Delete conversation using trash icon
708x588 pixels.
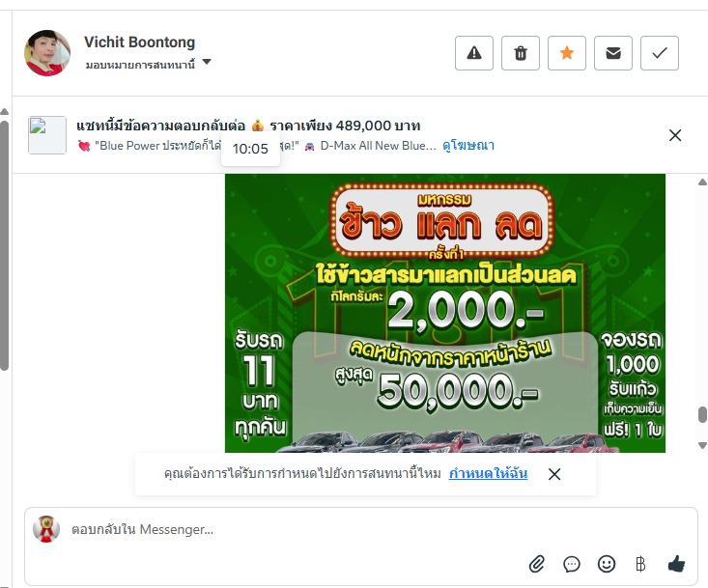521,53
